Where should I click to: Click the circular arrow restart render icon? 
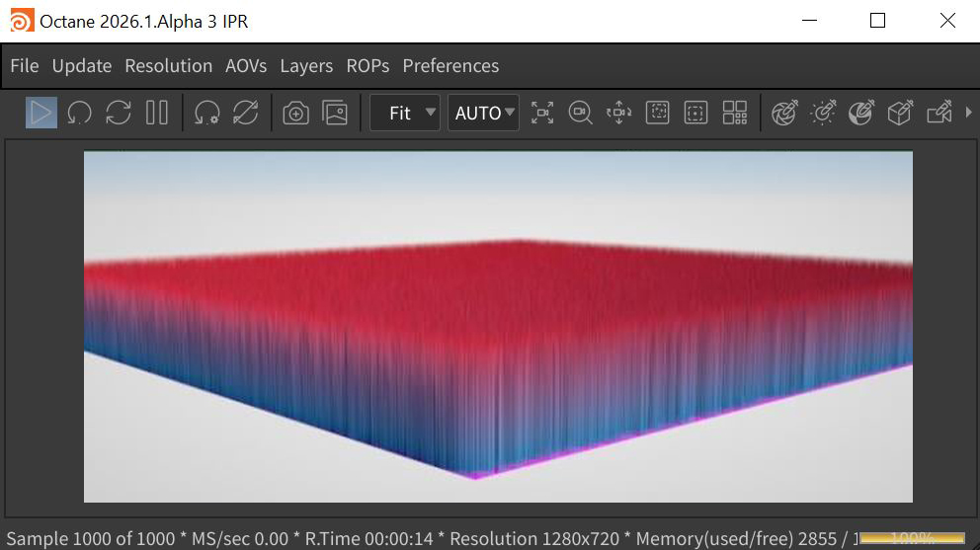coord(79,113)
